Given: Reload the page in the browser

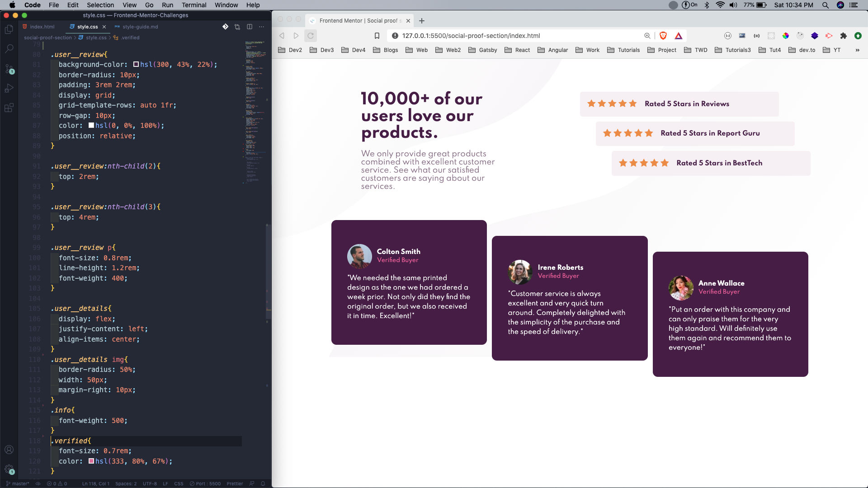Looking at the screenshot, I should [311, 36].
